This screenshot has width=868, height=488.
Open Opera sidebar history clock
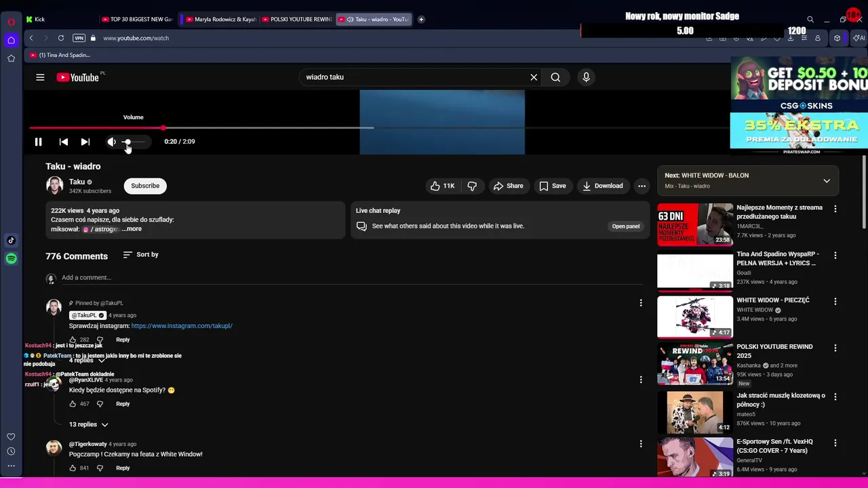click(11, 451)
